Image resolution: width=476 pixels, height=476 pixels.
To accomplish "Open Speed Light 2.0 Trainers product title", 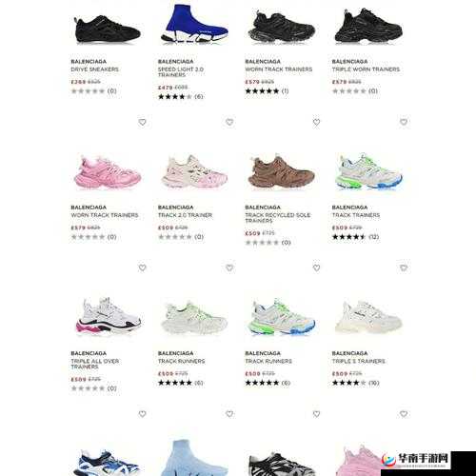I will click(x=181, y=72).
